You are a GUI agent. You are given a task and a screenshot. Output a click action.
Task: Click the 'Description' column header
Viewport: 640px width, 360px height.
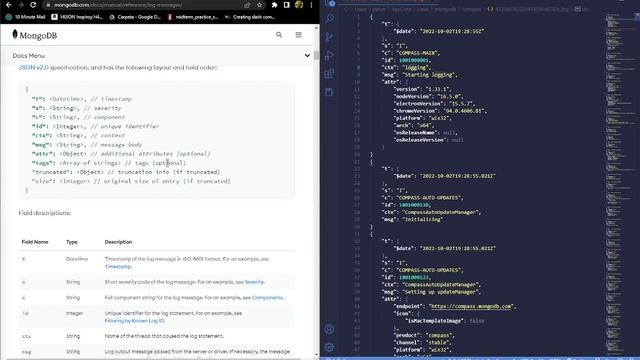point(118,242)
